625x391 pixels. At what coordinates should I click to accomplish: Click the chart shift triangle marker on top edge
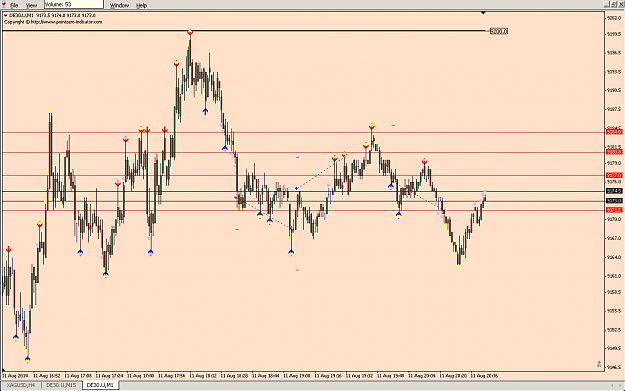483,13
